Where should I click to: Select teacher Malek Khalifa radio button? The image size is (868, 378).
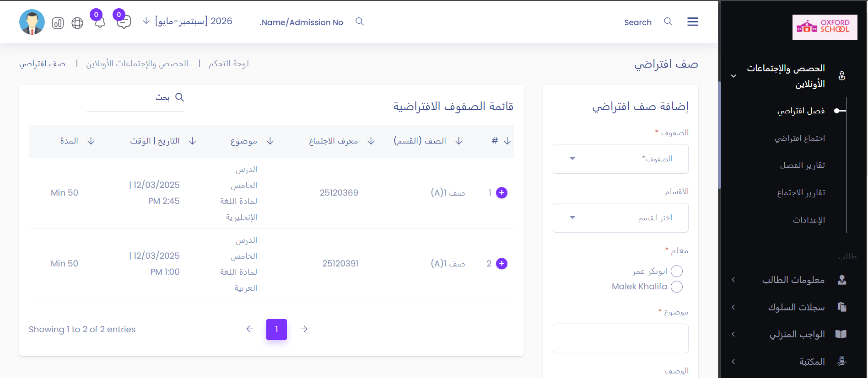point(676,287)
